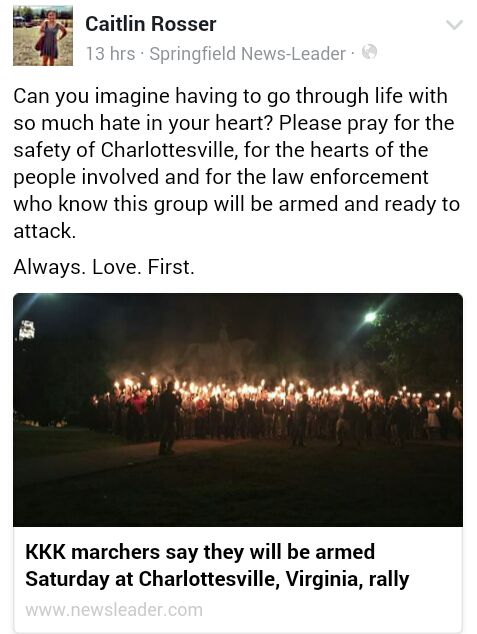The image size is (477, 634).
Task: Click the bright streetlight in article photo
Action: coord(370,317)
